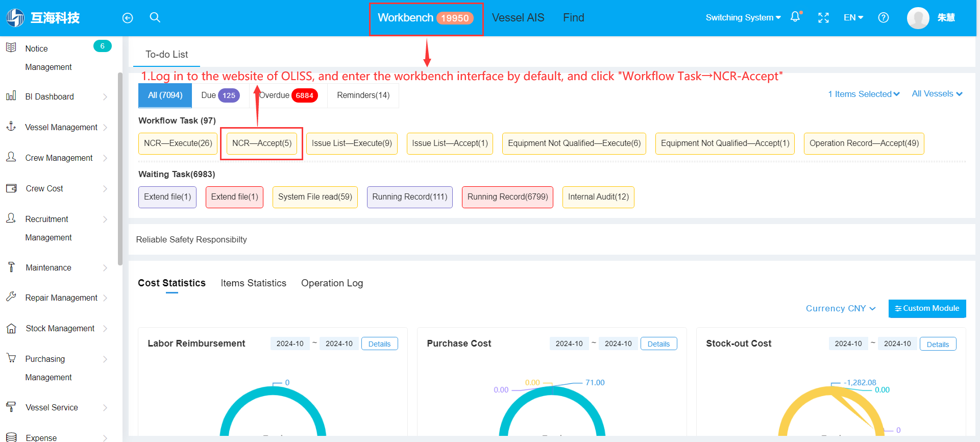Click the user avatar picture

point(918,18)
